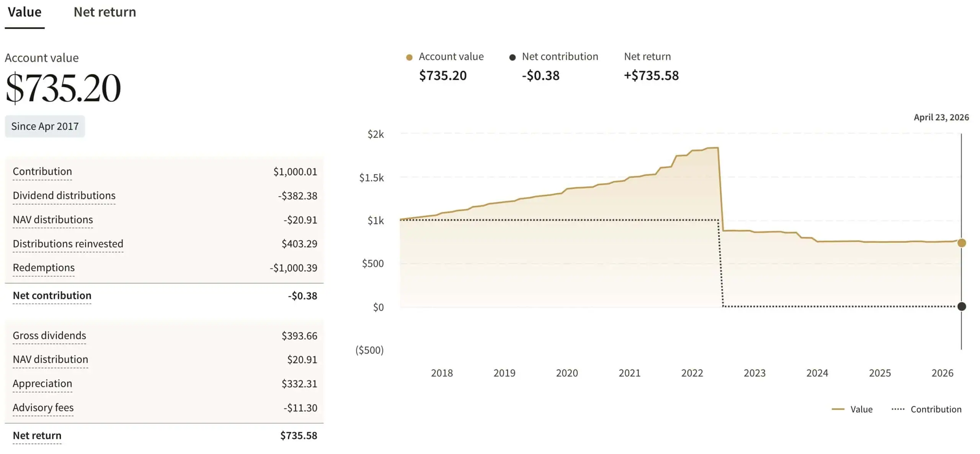This screenshot has height=454, width=980.
Task: Click the dotted Contribution line legend icon
Action: coord(898,409)
